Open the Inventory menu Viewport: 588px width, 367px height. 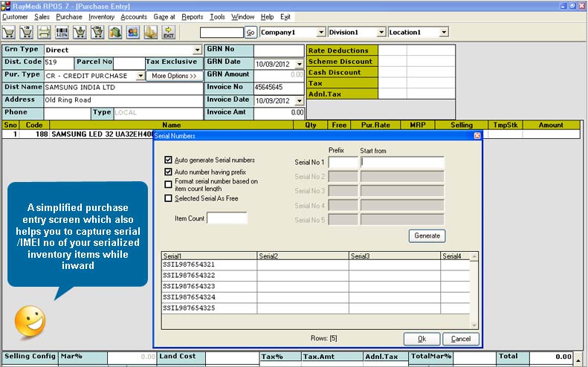coord(100,16)
